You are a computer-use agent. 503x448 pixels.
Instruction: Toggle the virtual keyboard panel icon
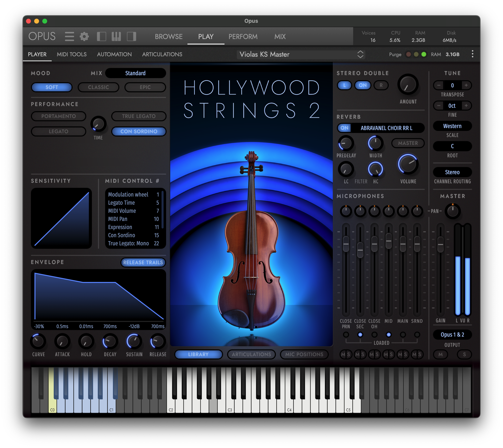point(116,36)
